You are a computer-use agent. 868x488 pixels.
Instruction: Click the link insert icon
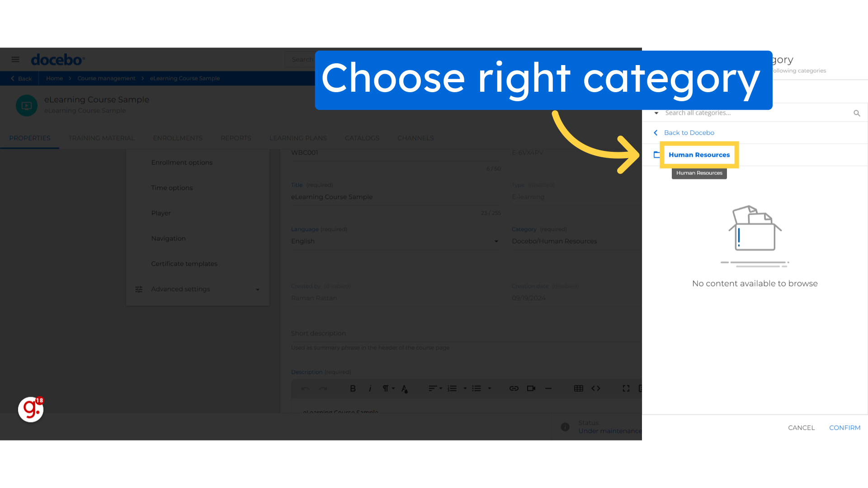(513, 389)
